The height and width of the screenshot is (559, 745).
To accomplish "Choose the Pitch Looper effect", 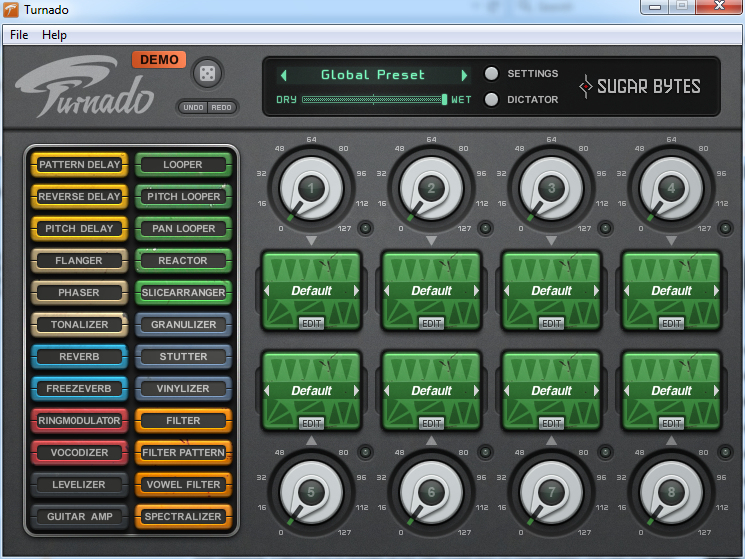I will point(183,197).
